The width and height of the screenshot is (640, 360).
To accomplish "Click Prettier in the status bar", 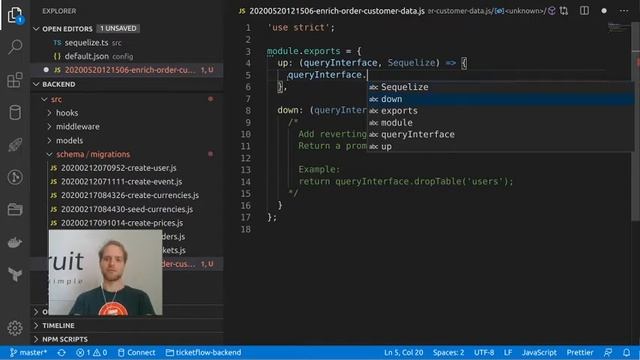I will tap(580, 353).
